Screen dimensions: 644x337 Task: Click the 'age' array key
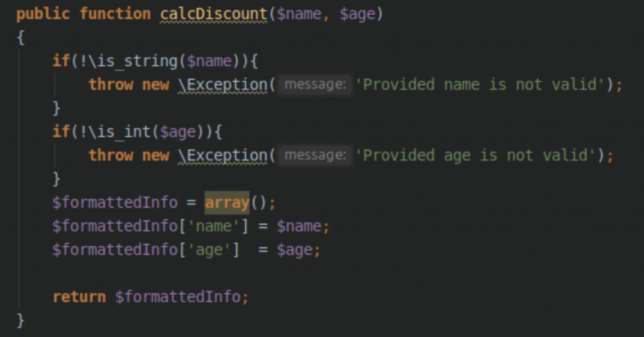click(x=209, y=250)
